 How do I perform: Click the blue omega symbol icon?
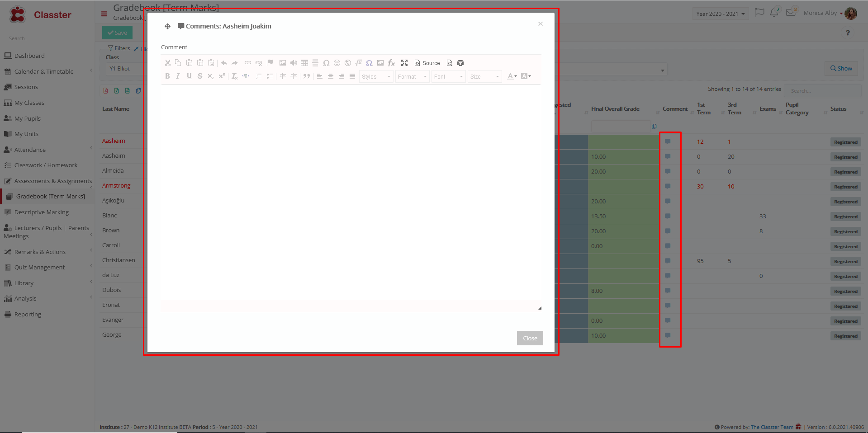pos(370,63)
